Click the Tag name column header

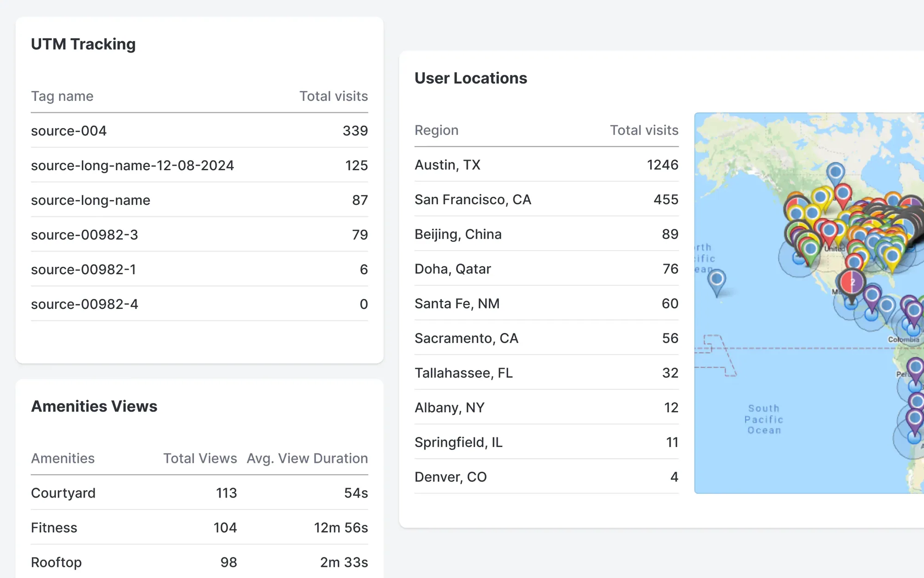click(x=62, y=96)
